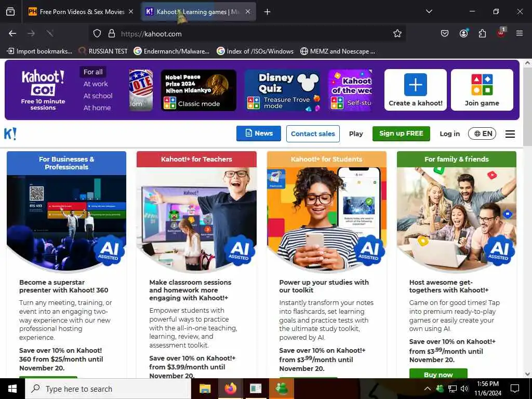Click For family & friends header
Image resolution: width=532 pixels, height=399 pixels.
coord(456,159)
